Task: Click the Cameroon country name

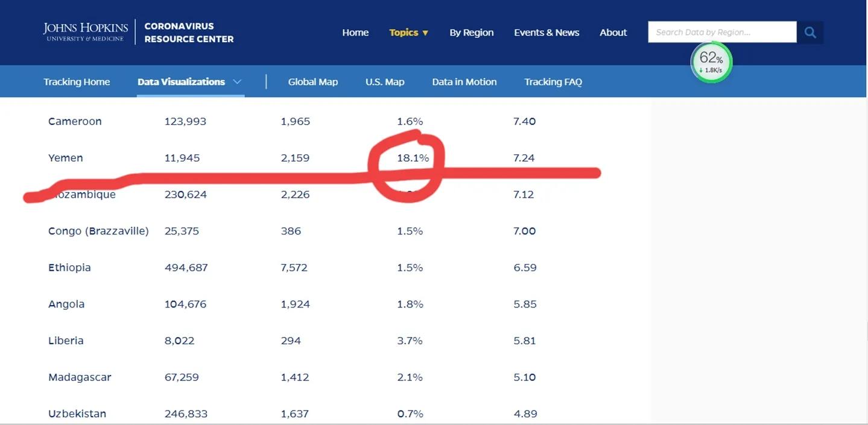Action: pyautogui.click(x=75, y=121)
